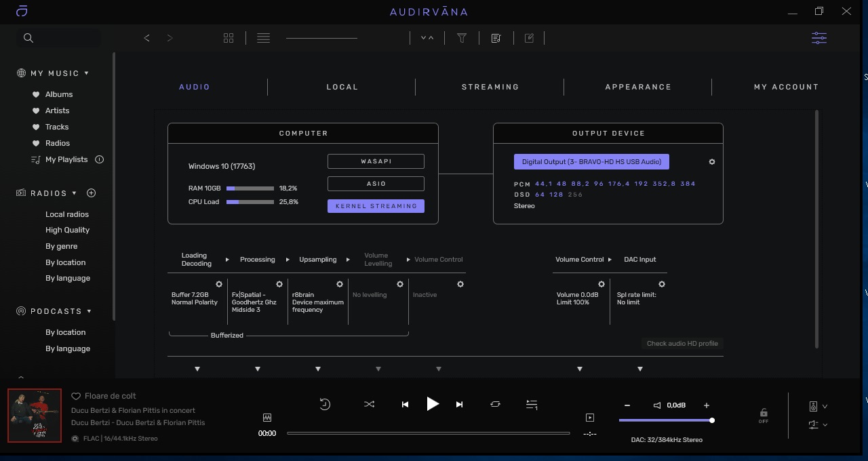
Task: Click Check audio HD profile button
Action: point(682,343)
